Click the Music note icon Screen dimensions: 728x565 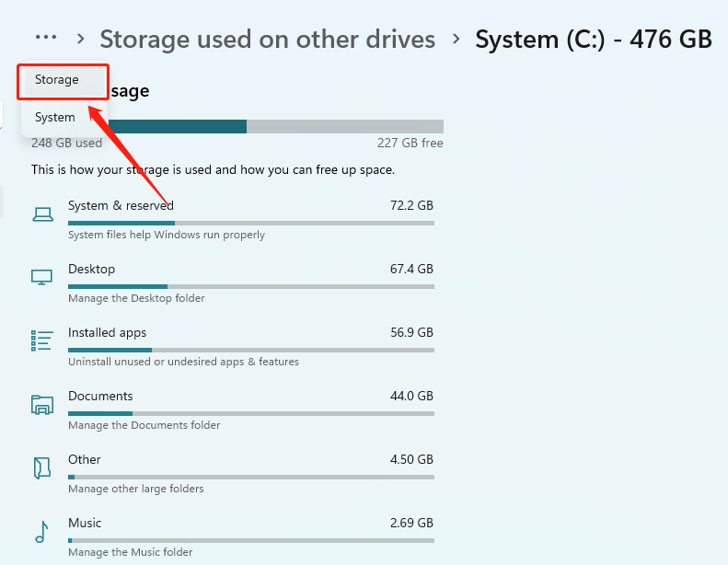coord(42,531)
